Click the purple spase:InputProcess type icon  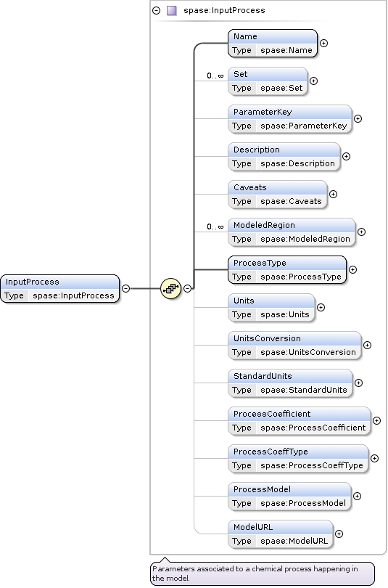tap(172, 10)
